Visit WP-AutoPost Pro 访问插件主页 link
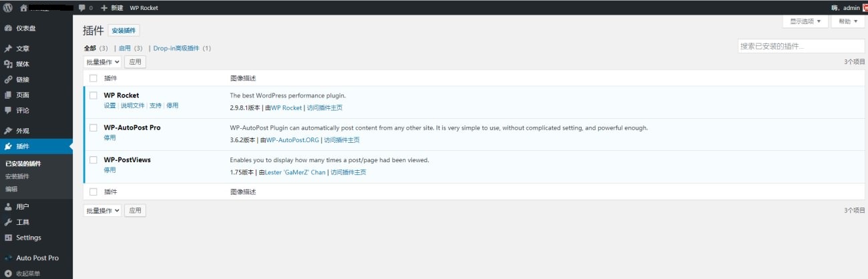Viewport: 868px width, 279px height. click(x=342, y=139)
